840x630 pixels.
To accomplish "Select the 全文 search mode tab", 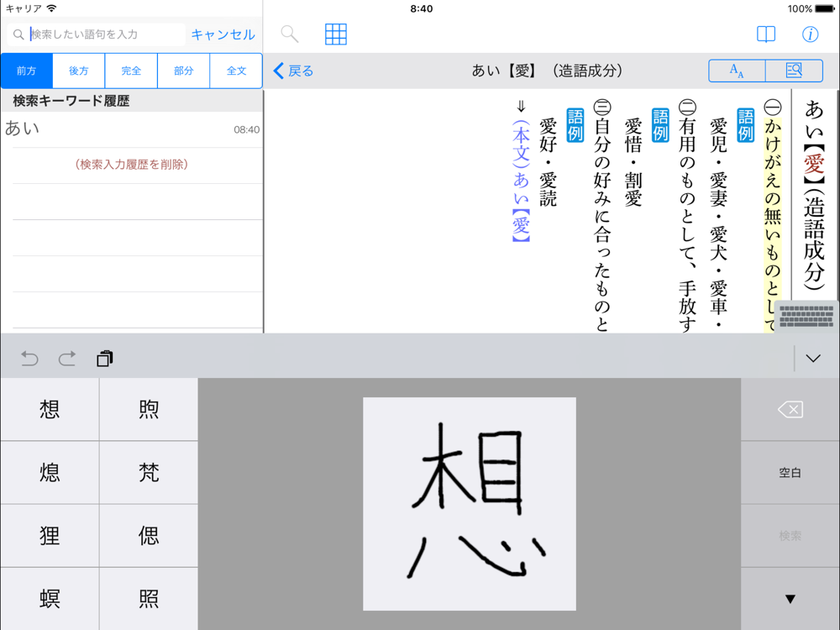I will click(236, 71).
